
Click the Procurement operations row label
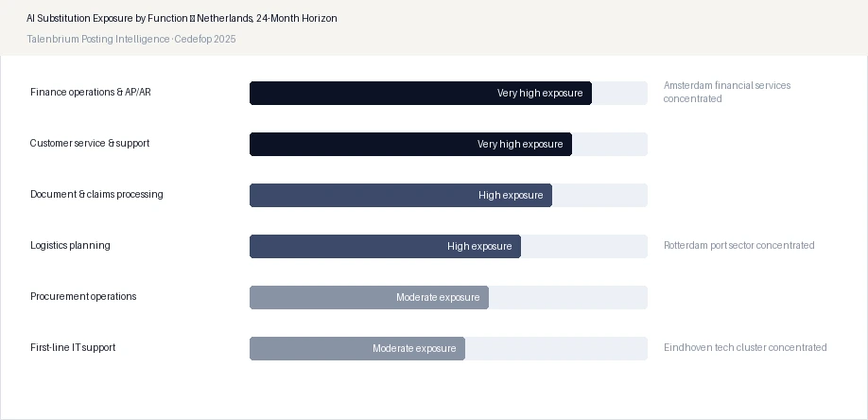click(x=83, y=296)
